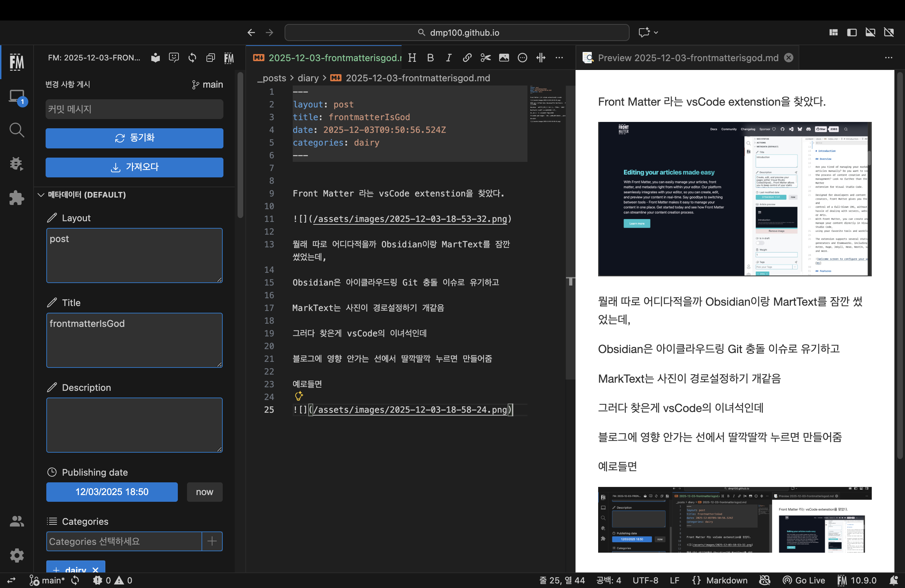This screenshot has height=588, width=905.
Task: Open the Front Matter activity bar icon
Action: 16,61
